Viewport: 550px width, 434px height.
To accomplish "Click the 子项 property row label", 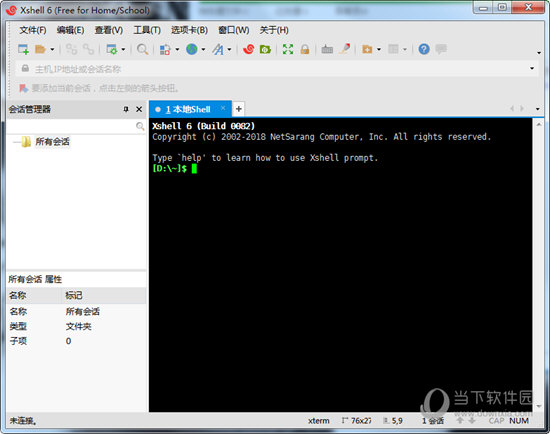I will [x=18, y=341].
